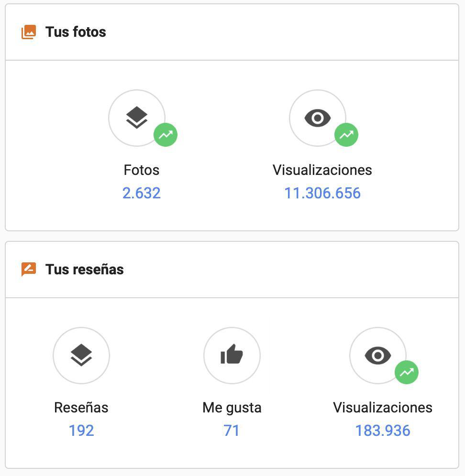Select the Tus reseñas section heading

point(84,270)
